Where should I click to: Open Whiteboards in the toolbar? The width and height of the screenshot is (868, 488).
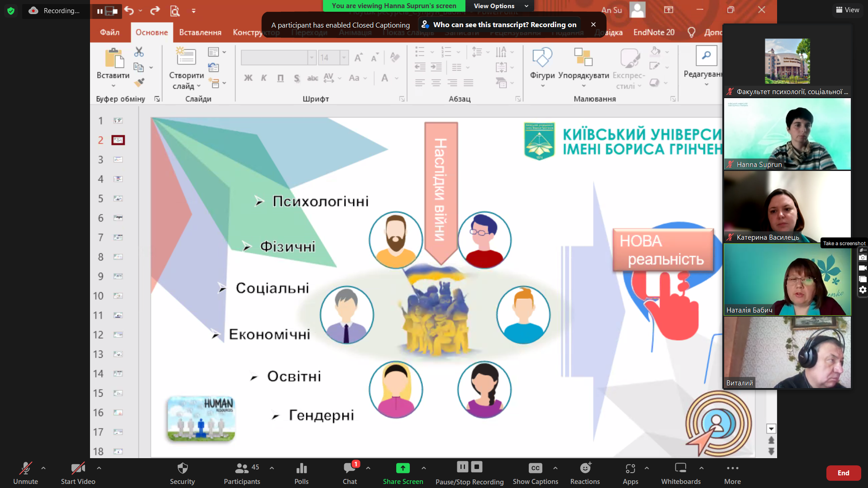coord(681,473)
